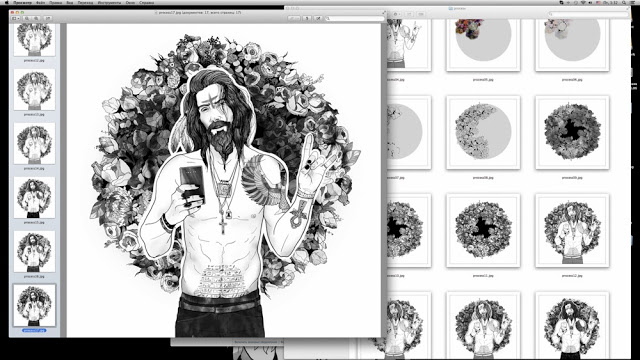Open the Инструменты menu
The height and width of the screenshot is (360, 640).
tap(109, 2)
